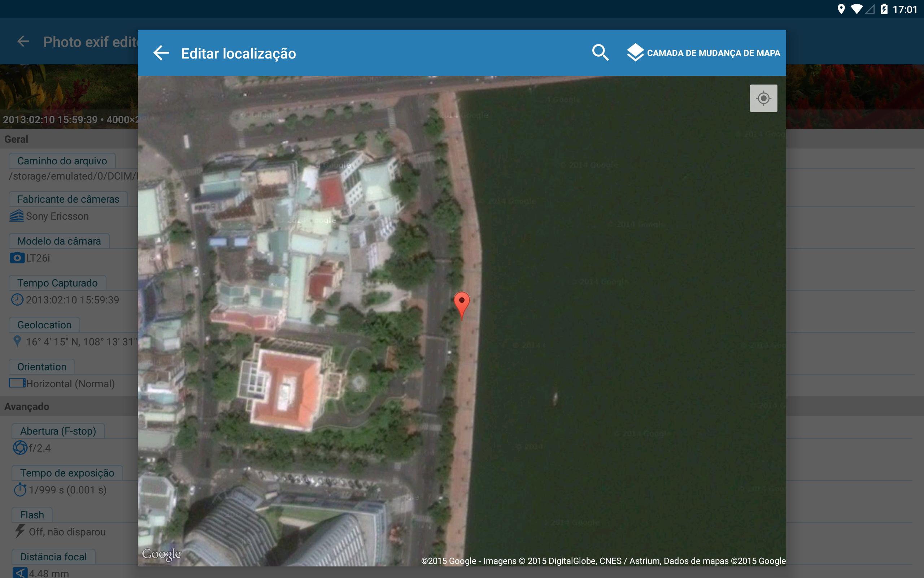Click the pin icon beside 16° 4' 15" N
The image size is (924, 578).
pos(17,341)
